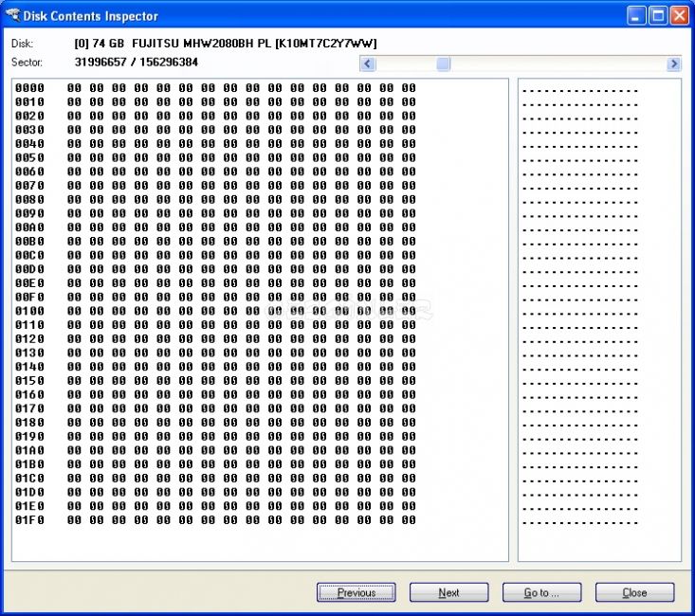The height and width of the screenshot is (616, 695).
Task: Click offset 0090 row label
Action: click(x=29, y=213)
